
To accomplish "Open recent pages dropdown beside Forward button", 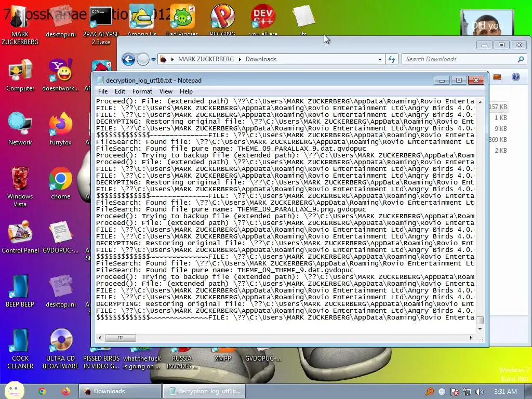I will click(x=153, y=60).
